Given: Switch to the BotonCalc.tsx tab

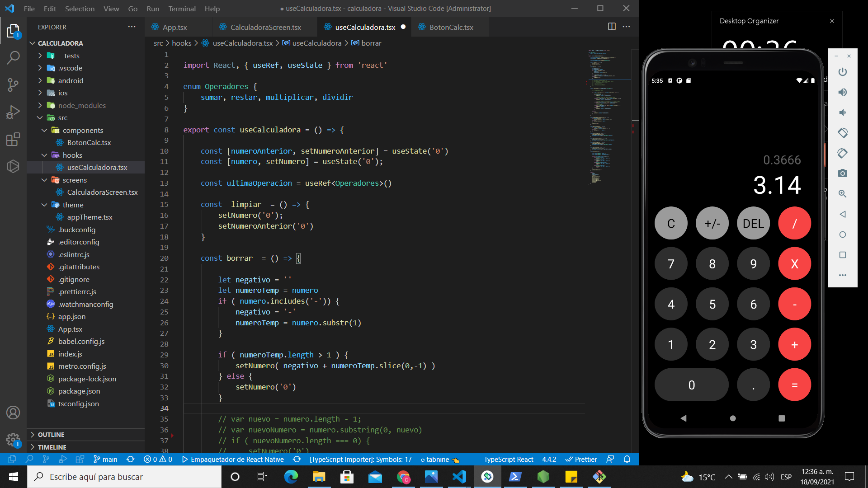Looking at the screenshot, I should [450, 27].
